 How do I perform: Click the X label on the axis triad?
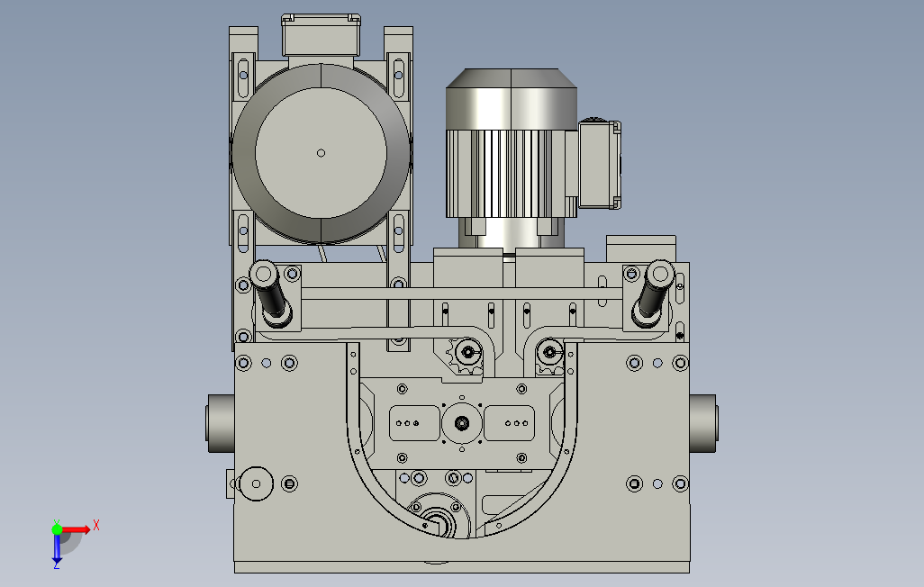[x=96, y=525]
